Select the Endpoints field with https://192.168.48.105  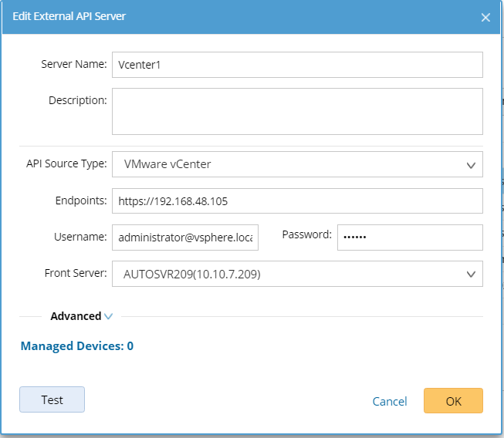point(297,201)
